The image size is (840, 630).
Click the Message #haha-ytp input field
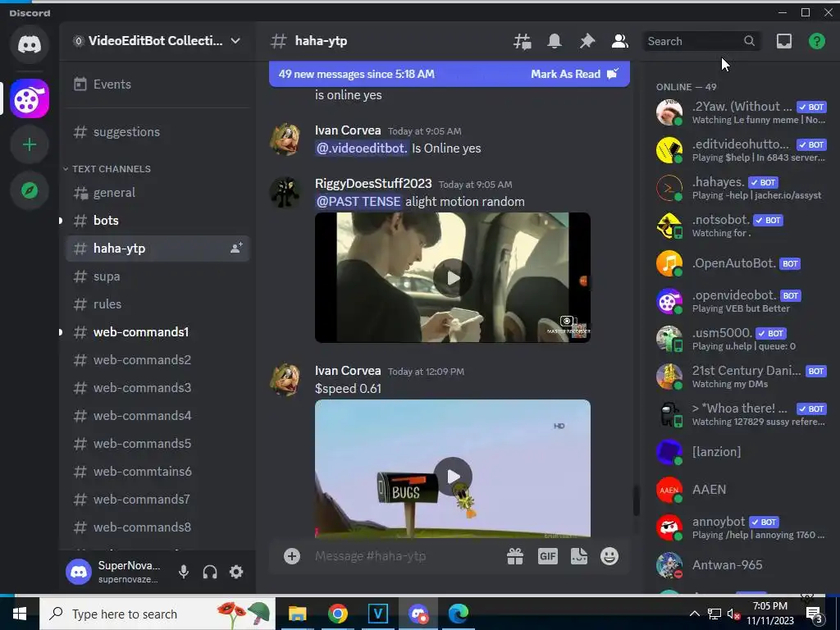coord(404,556)
